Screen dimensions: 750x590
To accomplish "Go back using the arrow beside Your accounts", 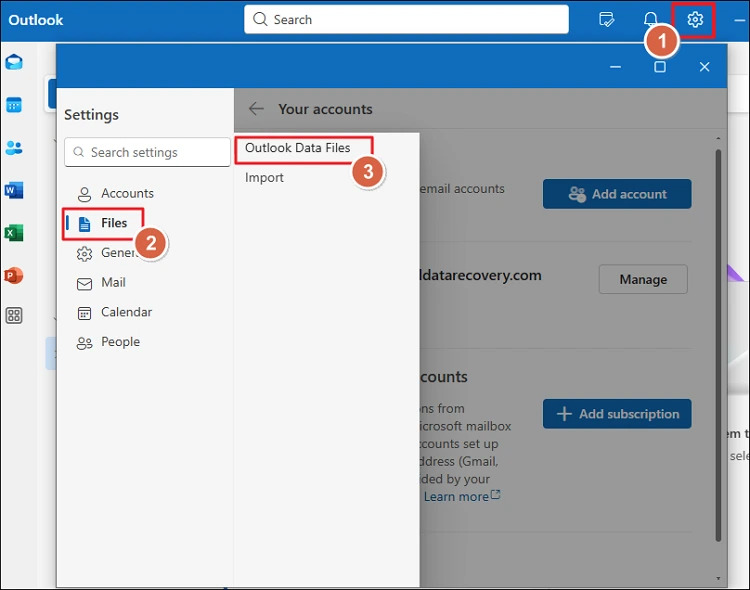I will pyautogui.click(x=257, y=109).
